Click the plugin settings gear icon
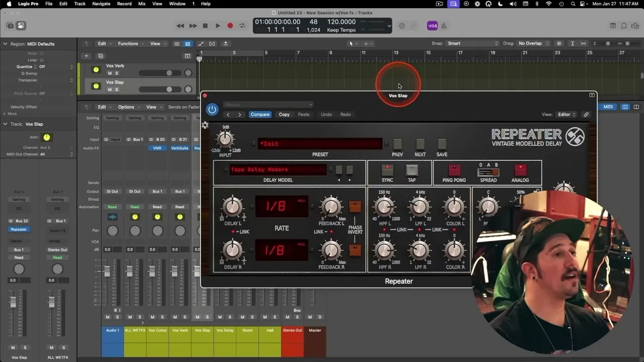Image resolution: width=644 pixels, height=362 pixels. click(x=205, y=125)
